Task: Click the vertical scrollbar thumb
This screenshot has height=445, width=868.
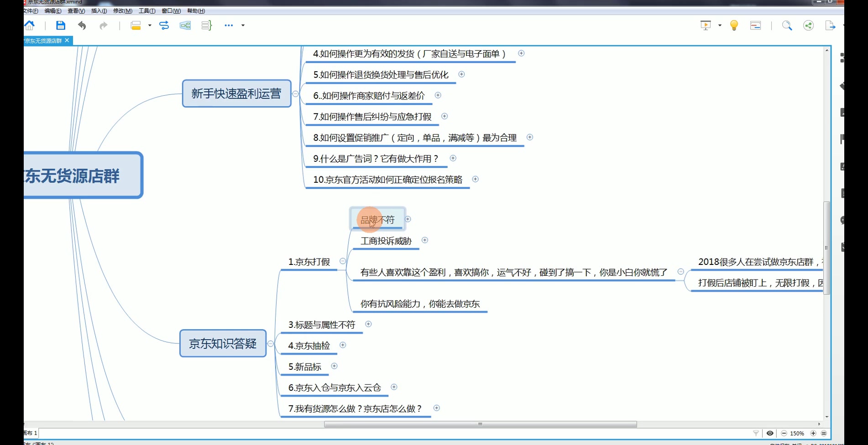Action: coord(826,248)
